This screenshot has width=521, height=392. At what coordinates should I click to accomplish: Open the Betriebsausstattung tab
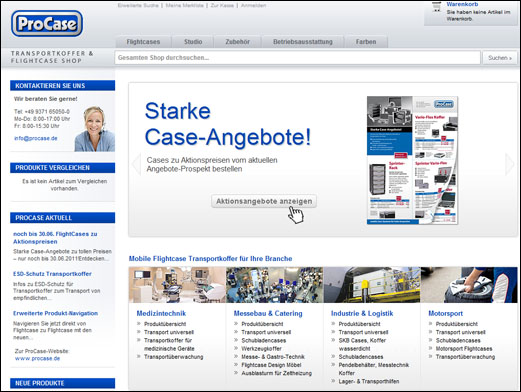303,42
